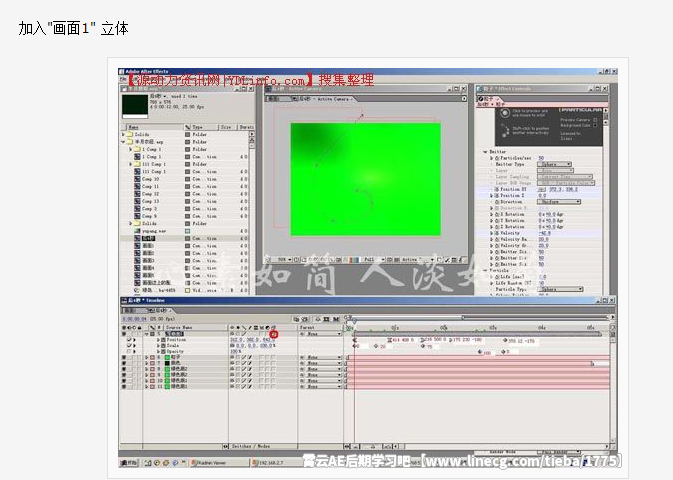
Task: Click the current time display in Timeline
Action: pos(134,319)
